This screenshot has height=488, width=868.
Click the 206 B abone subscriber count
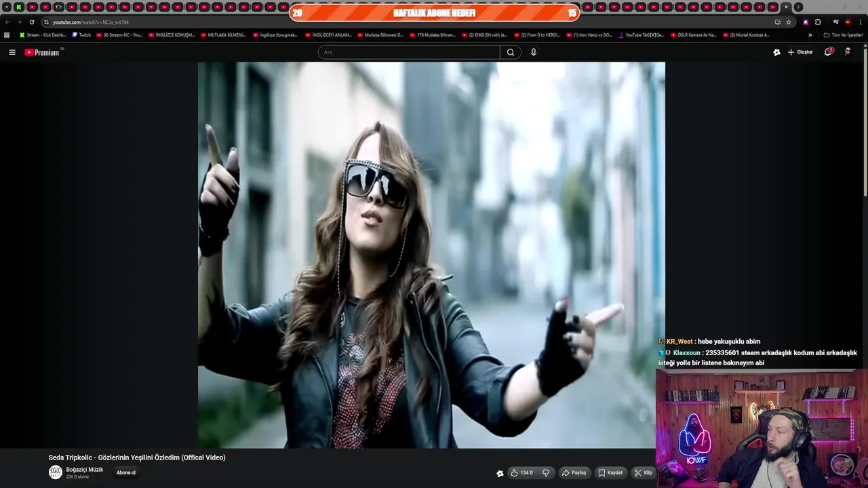77,477
